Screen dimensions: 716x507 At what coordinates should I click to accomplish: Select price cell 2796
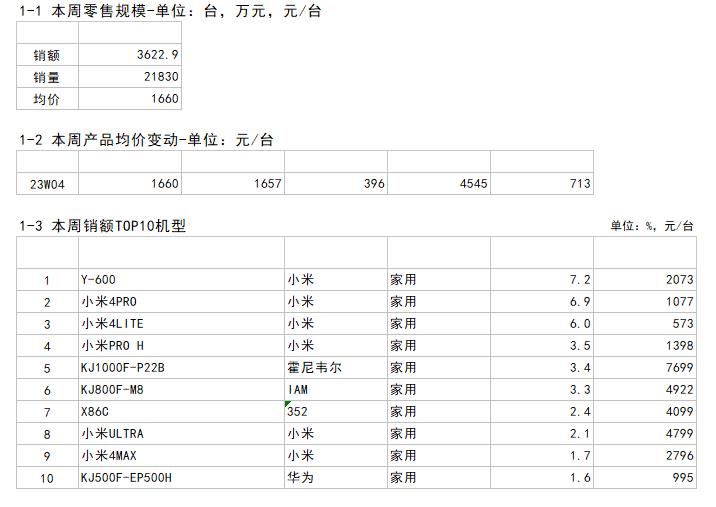tap(645, 455)
